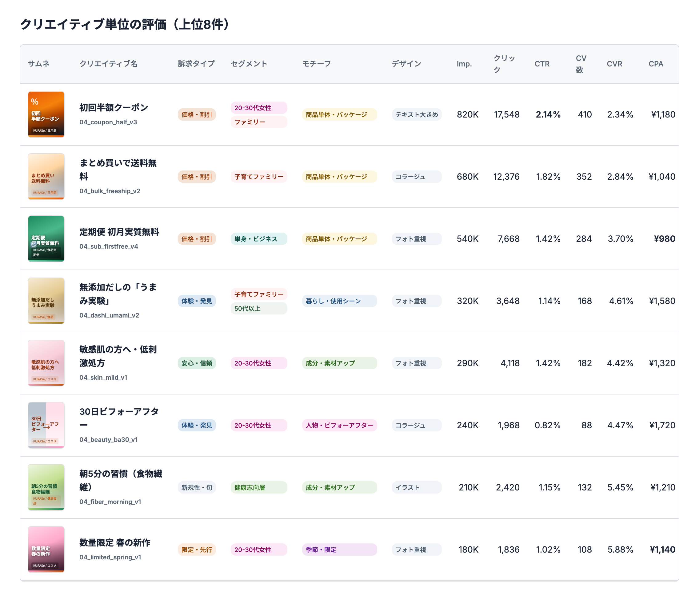Click the 人物・ビフォーアフター motif tag
The width and height of the screenshot is (699, 616).
(x=339, y=425)
